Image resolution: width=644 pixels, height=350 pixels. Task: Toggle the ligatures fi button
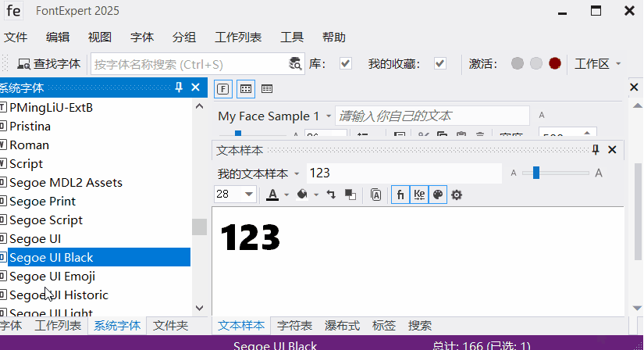[x=400, y=195]
